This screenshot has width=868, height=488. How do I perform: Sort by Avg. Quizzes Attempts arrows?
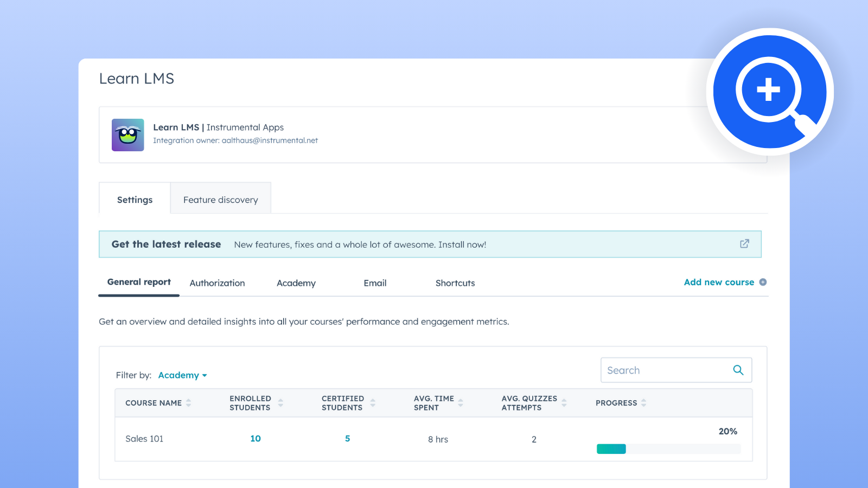tap(564, 403)
